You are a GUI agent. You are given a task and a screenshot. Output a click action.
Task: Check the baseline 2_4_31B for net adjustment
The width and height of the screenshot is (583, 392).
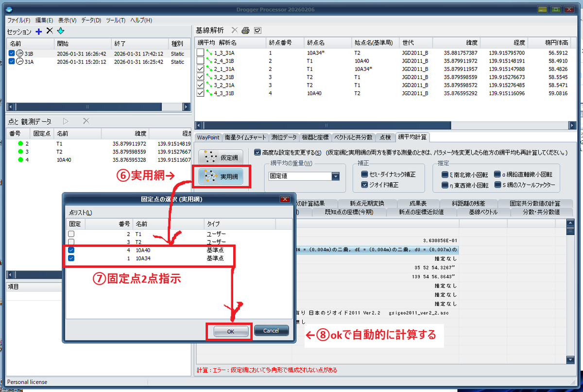200,61
